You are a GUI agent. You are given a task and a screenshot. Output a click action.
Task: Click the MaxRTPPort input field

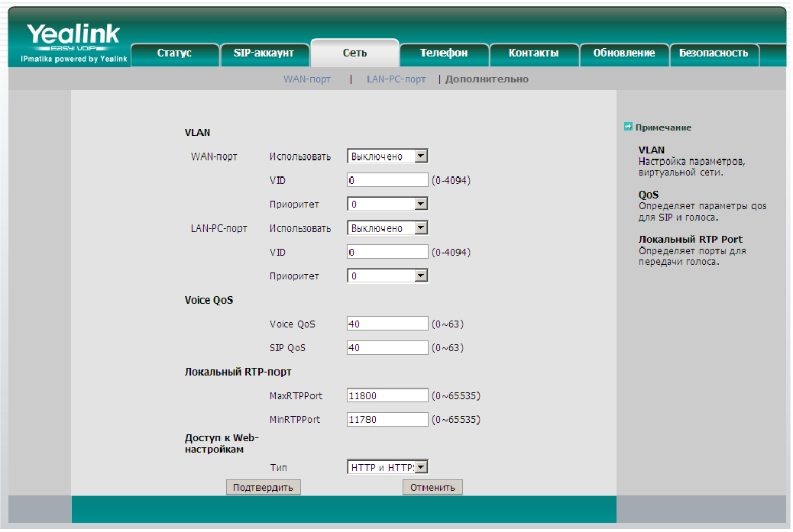[387, 395]
